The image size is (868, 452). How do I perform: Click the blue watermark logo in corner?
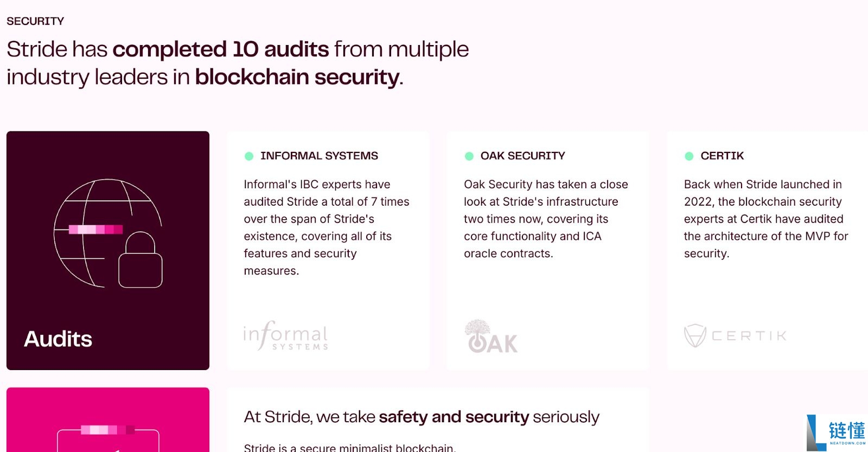pyautogui.click(x=837, y=432)
